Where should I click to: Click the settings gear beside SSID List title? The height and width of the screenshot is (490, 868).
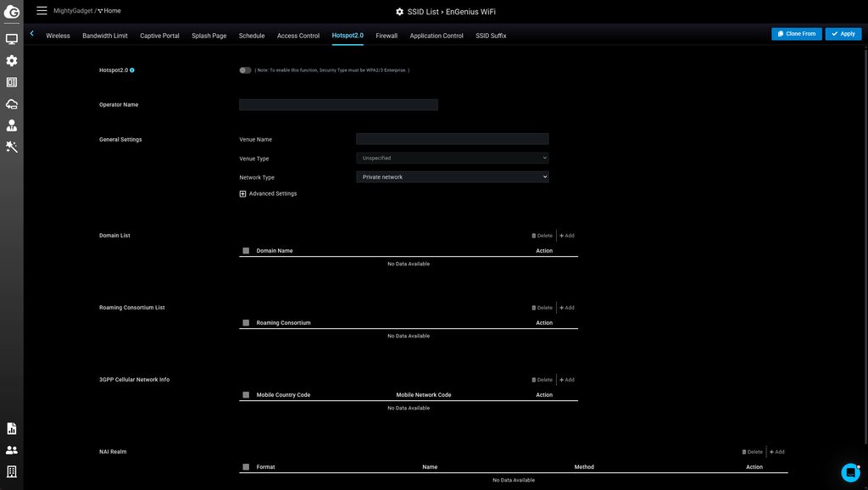(x=400, y=12)
